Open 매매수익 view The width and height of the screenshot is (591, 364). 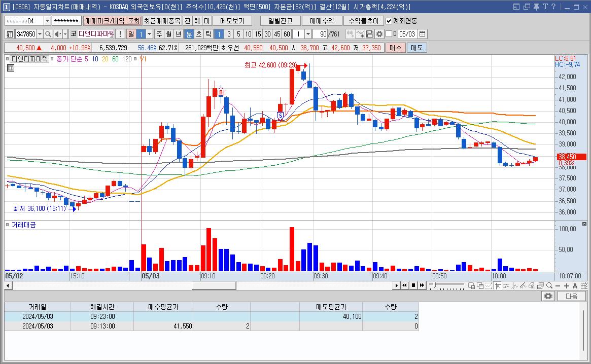[322, 21]
